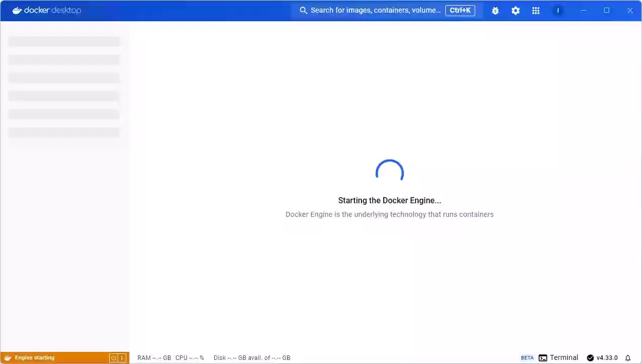Open the Troubleshoot bug icon

495,11
